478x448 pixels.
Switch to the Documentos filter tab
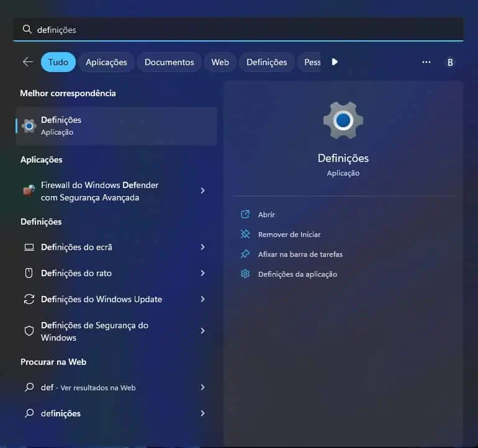[169, 62]
